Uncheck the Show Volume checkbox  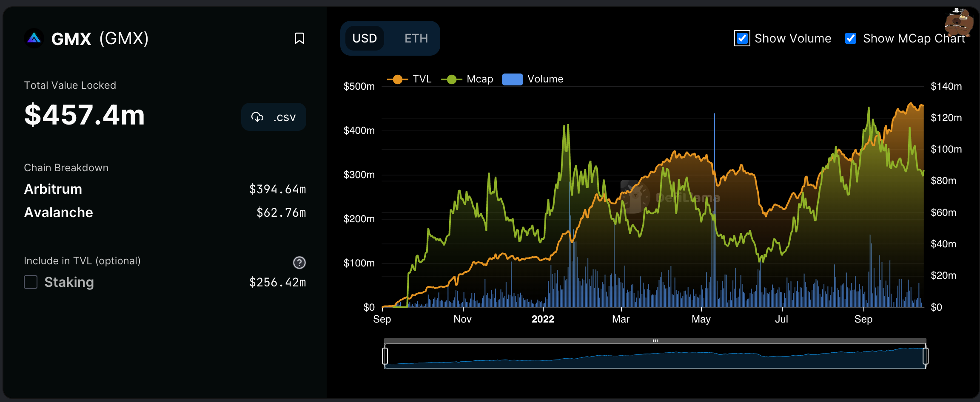point(742,38)
